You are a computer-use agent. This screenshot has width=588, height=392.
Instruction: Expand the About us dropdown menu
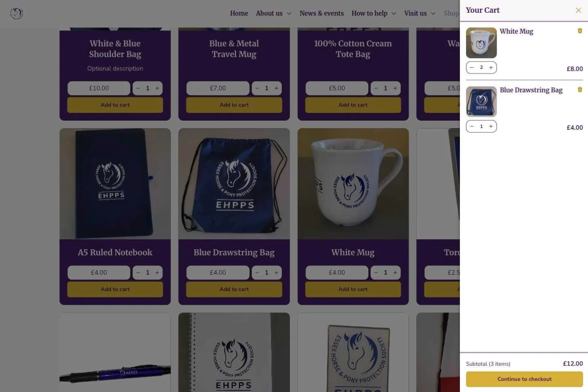273,13
